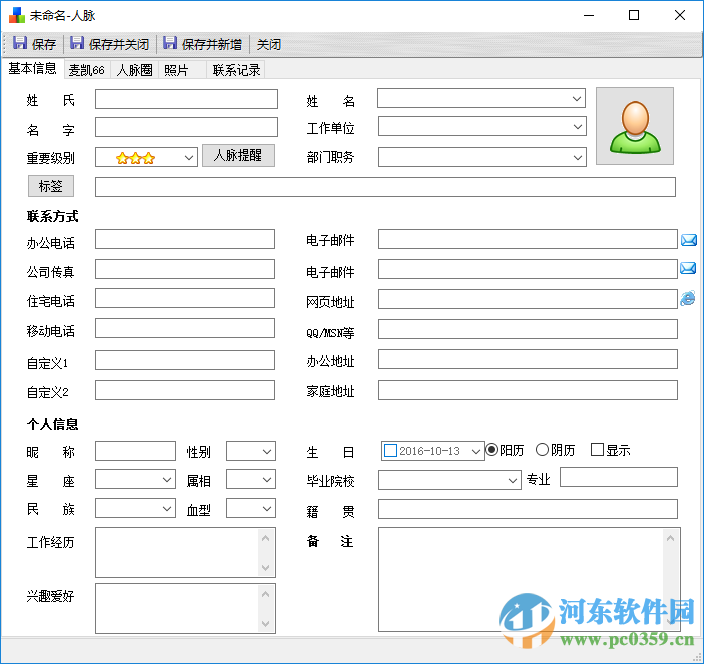Click the 自定义2 field

coord(185,390)
